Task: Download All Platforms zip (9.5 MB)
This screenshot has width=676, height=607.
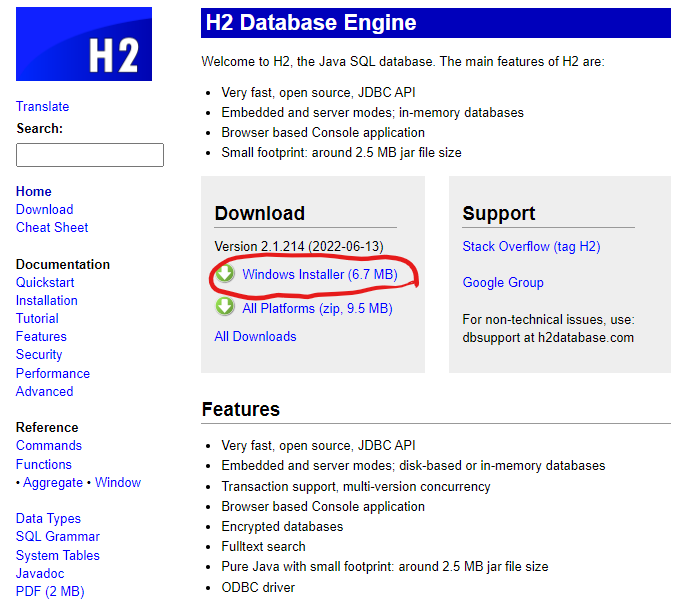Action: (x=317, y=309)
